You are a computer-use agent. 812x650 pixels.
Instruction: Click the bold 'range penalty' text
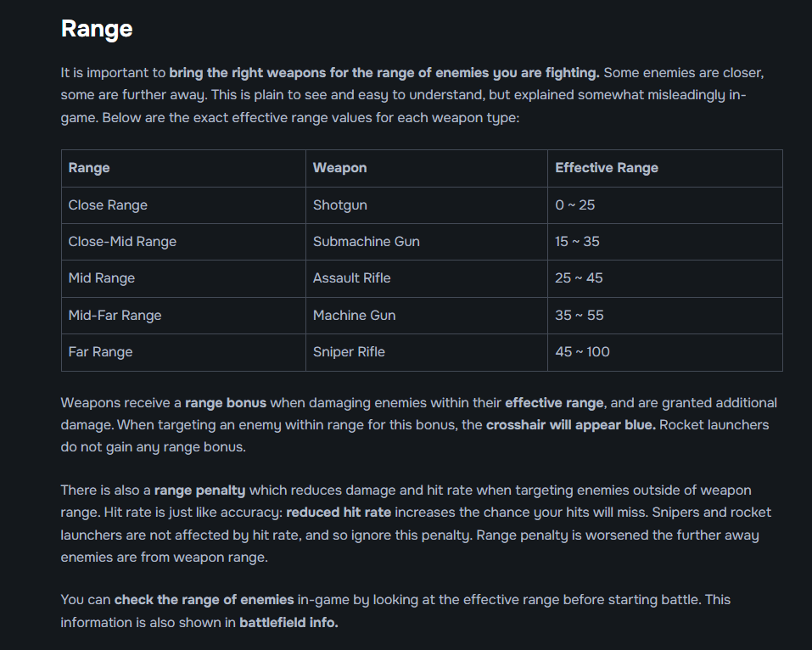coord(199,490)
